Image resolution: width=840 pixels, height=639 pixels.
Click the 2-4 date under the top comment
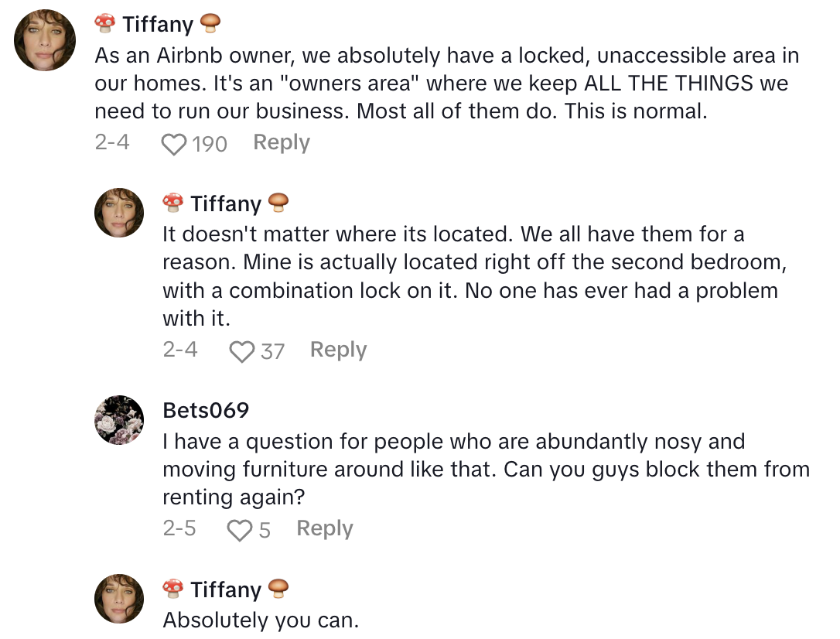coord(112,143)
